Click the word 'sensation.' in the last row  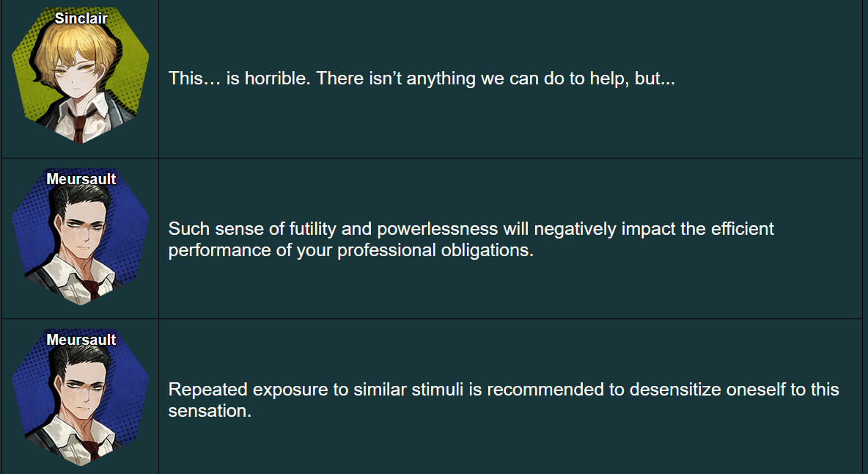210,411
